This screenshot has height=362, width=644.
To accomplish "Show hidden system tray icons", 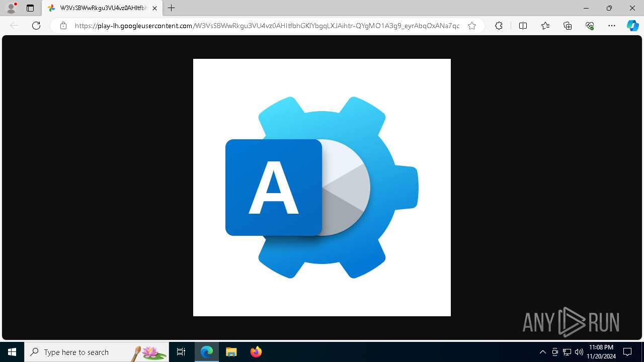I will coord(543,352).
